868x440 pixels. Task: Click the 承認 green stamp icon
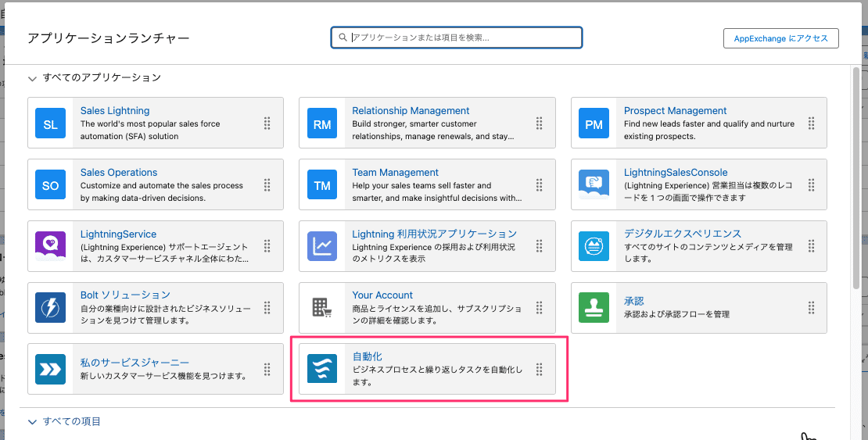click(594, 308)
